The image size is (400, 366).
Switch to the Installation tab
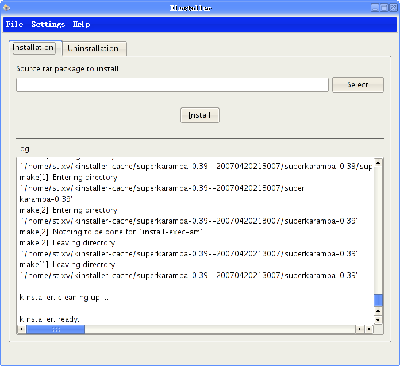tap(34, 48)
